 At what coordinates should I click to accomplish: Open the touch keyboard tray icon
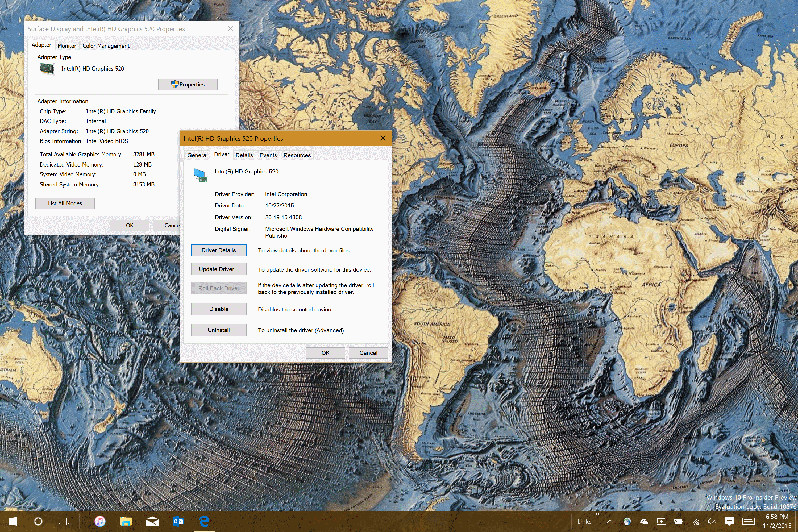tap(749, 521)
